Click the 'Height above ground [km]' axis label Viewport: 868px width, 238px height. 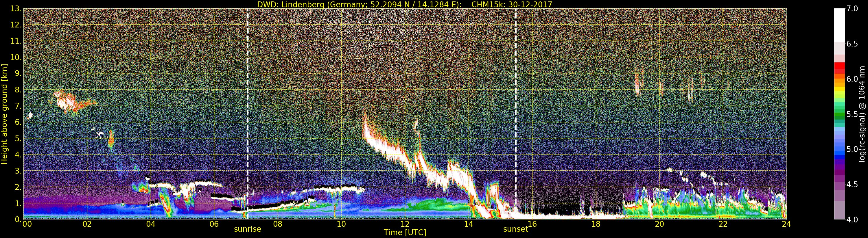tap(4, 114)
